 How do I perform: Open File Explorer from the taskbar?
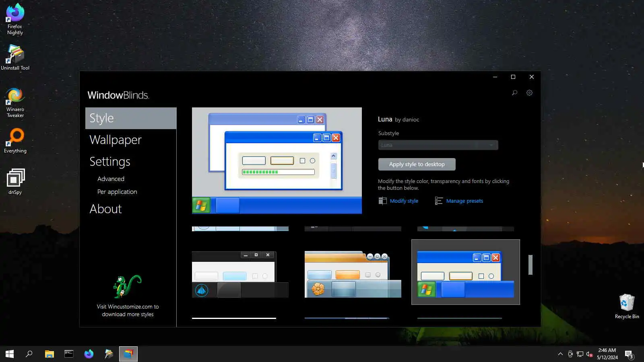point(49,354)
